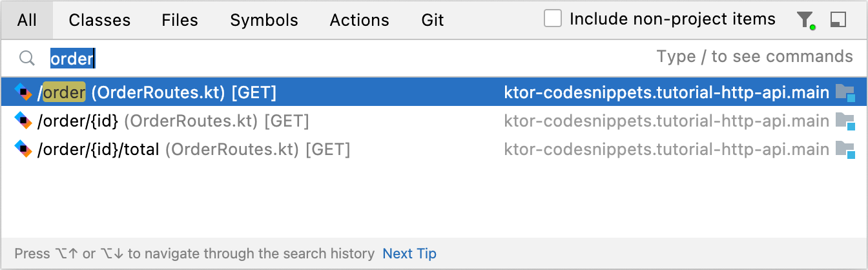Switch to the Files tab
The image size is (868, 270).
tap(180, 20)
